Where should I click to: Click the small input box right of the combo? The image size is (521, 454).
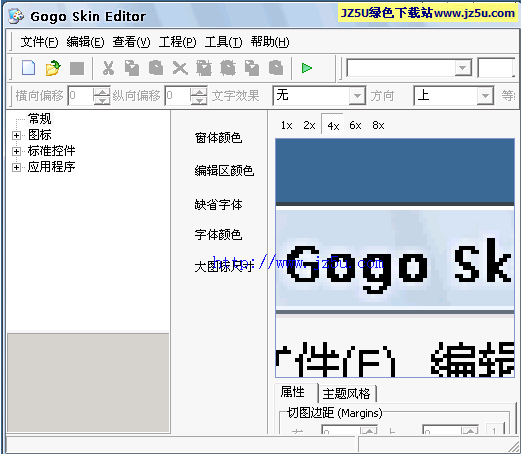[x=496, y=68]
